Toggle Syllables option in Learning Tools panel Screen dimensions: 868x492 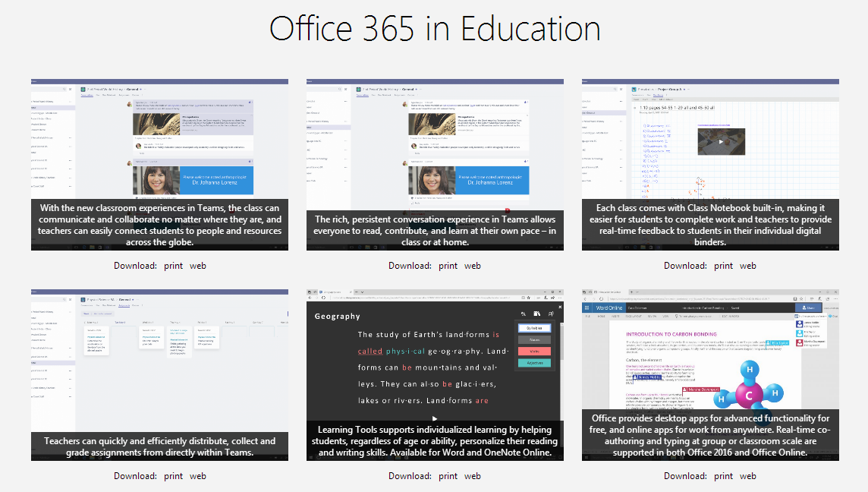534,328
